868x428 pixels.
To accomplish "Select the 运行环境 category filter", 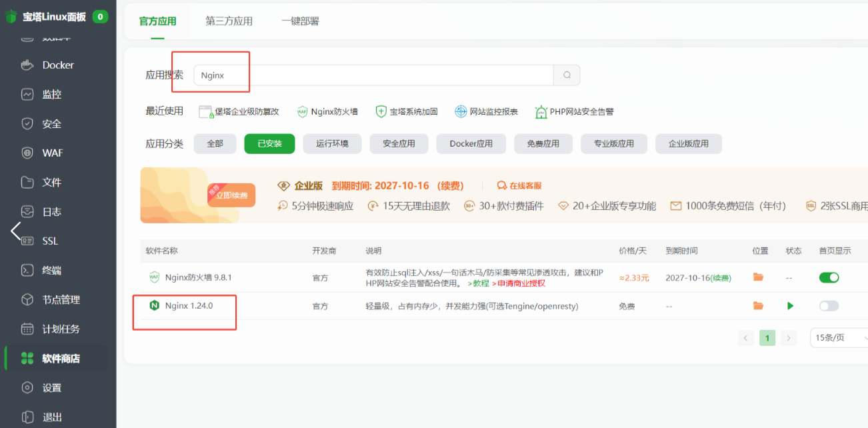I will click(332, 143).
